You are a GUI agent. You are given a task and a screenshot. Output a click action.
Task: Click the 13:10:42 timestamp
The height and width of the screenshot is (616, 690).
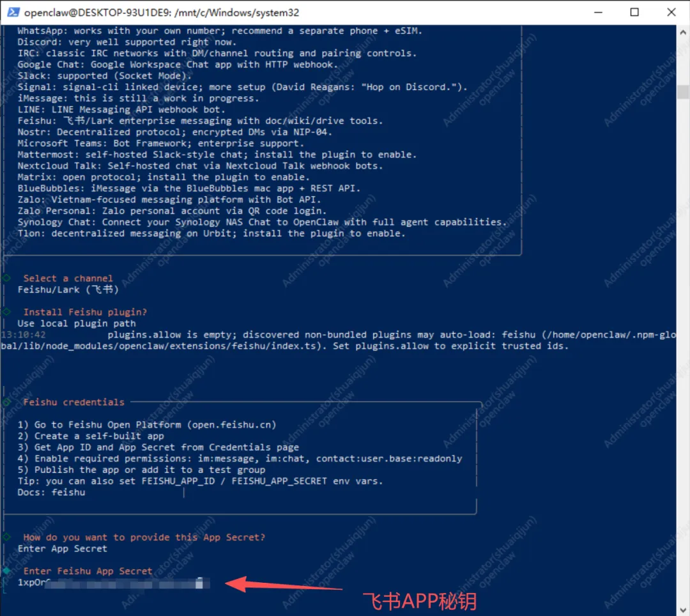(x=24, y=335)
